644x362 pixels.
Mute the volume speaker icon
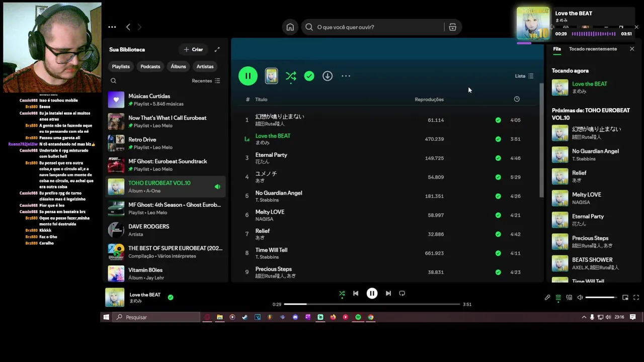(580, 298)
